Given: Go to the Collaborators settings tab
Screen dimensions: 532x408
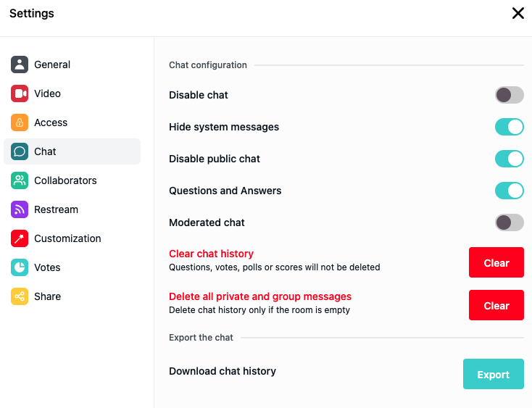Looking at the screenshot, I should 72,180.
